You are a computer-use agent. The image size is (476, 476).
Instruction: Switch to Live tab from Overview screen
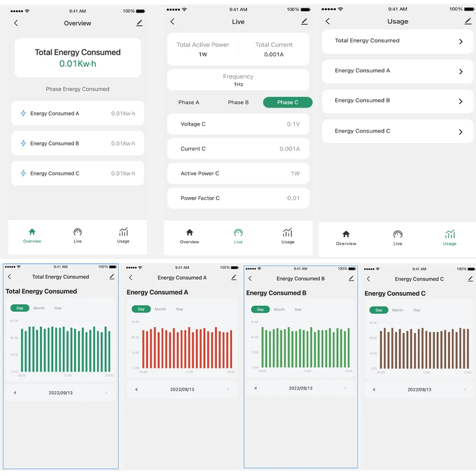coord(77,235)
